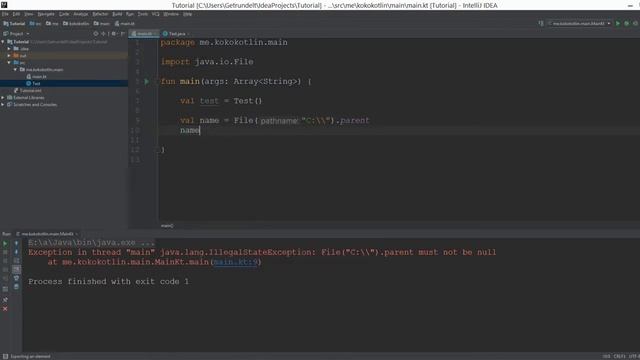
Task: Click the pathname parameter hint on line 9
Action: 279,121
